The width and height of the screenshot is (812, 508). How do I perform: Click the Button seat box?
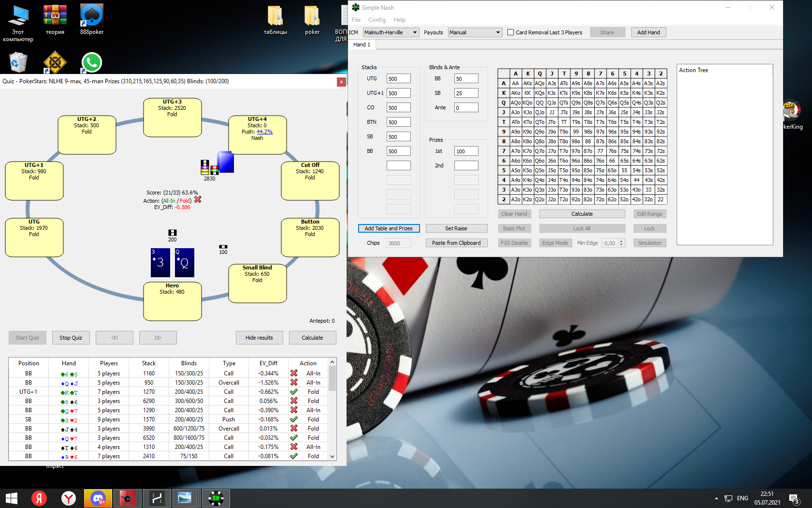pyautogui.click(x=310, y=238)
